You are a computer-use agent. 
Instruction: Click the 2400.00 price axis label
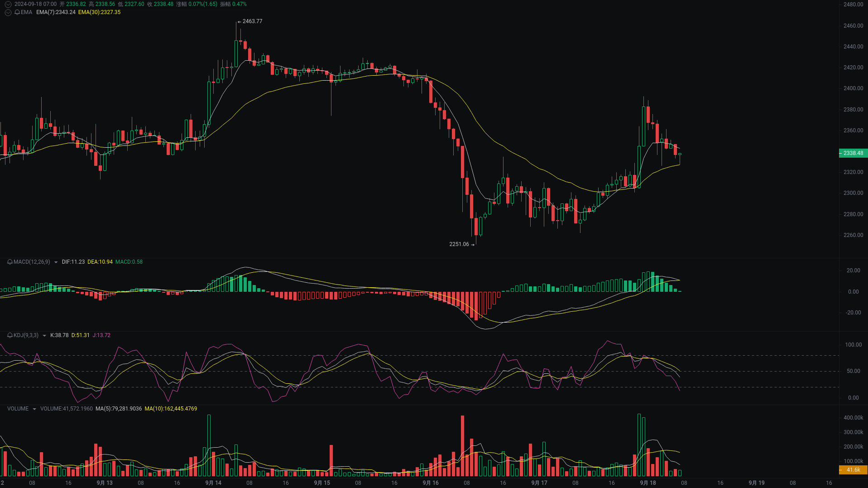[x=853, y=88]
